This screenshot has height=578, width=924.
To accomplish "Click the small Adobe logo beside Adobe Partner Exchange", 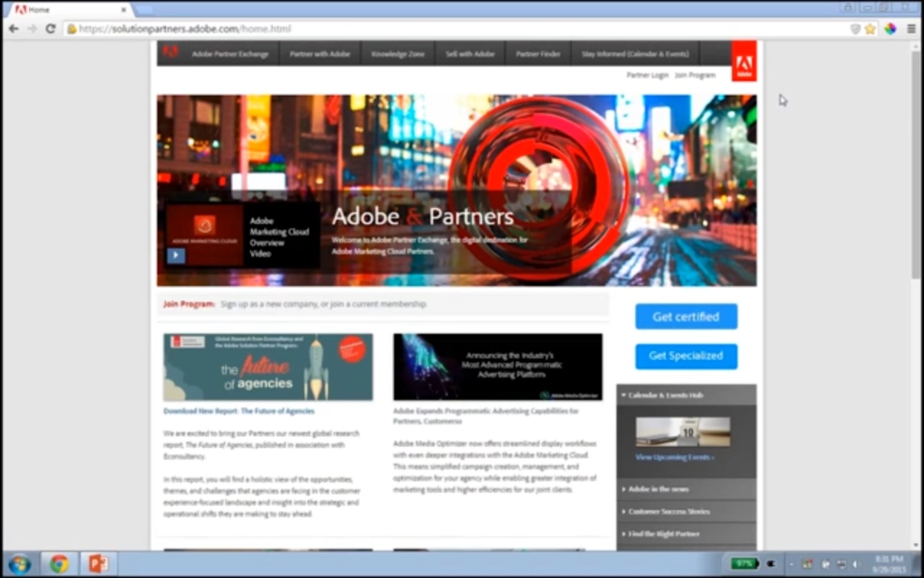I will (170, 52).
